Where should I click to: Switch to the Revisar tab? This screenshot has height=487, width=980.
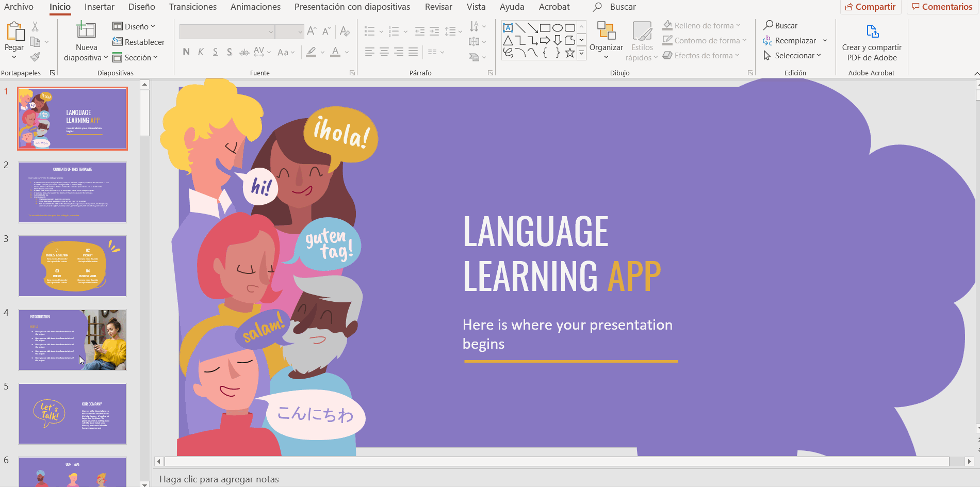[x=438, y=7]
